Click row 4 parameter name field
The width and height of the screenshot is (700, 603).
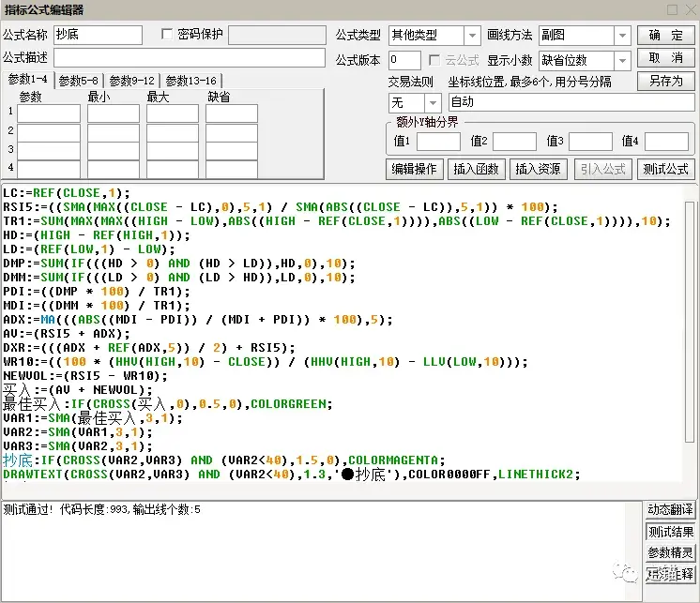(x=49, y=170)
